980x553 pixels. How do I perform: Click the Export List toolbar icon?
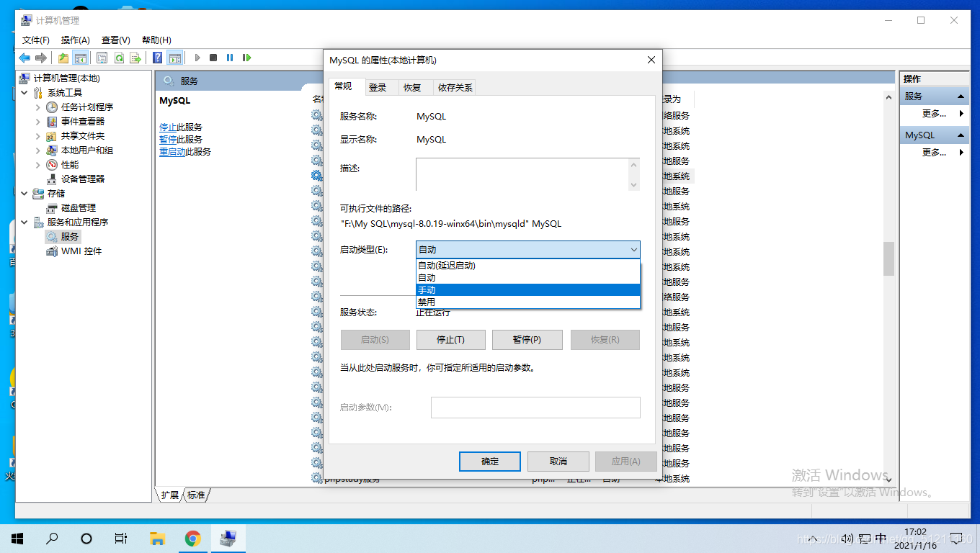(135, 58)
